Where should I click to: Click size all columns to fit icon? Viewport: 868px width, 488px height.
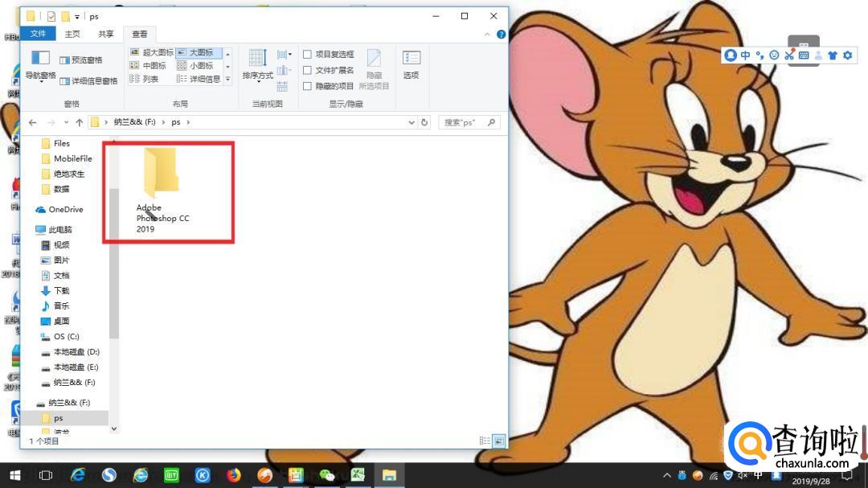282,86
